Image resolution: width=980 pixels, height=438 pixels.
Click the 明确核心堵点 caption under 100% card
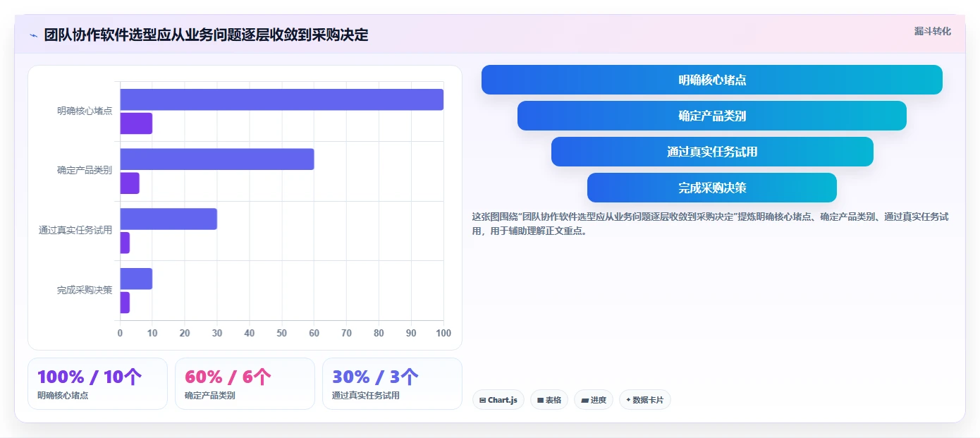pos(63,396)
